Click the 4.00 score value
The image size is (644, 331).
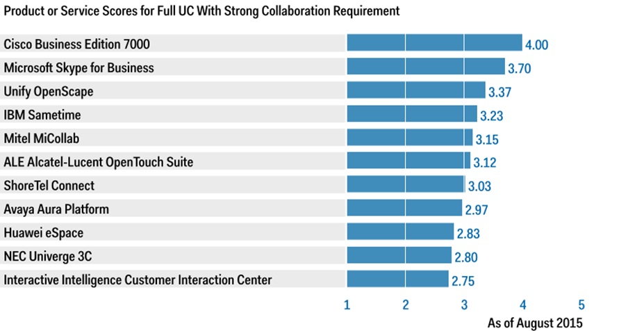[x=537, y=45]
